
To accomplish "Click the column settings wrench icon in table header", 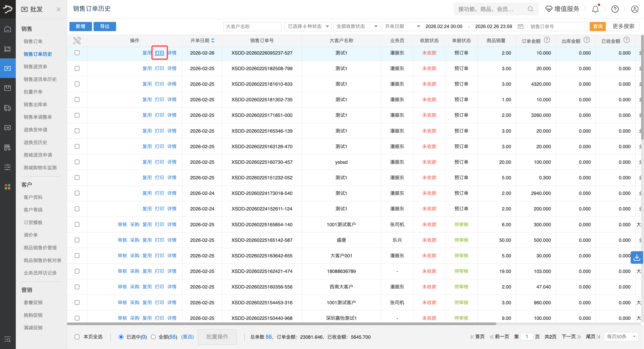I will 77,40.
